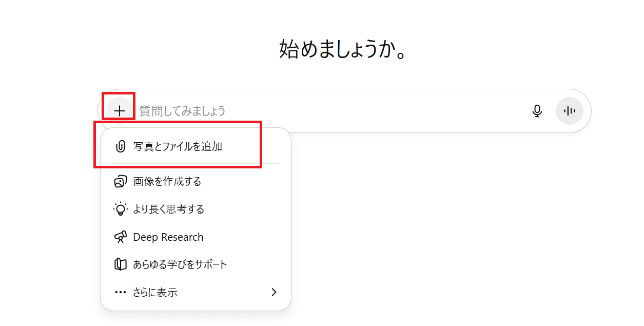This screenshot has width=644, height=326.
Task: Open the さらに表示 menu item label
Action: coord(155,292)
